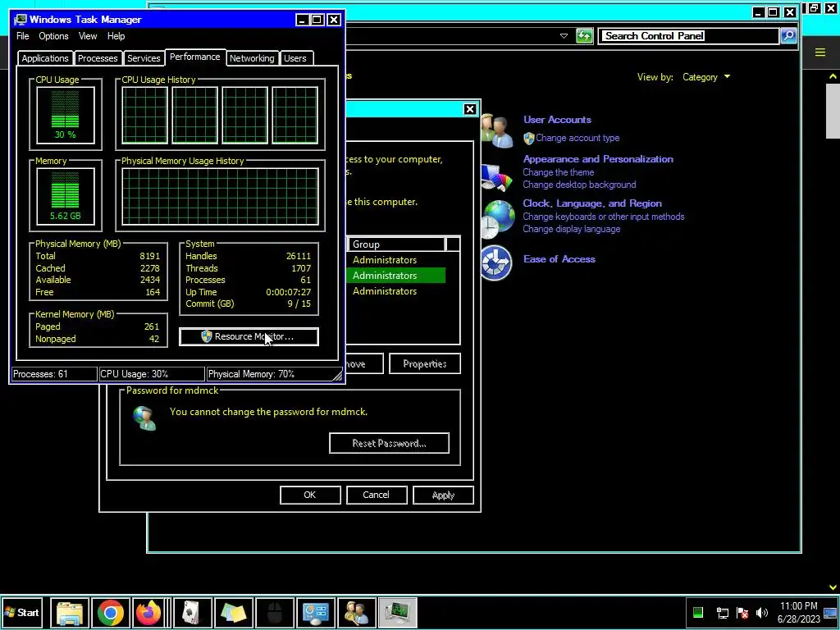The width and height of the screenshot is (840, 630).
Task: Switch to the Users tab
Action: click(x=295, y=58)
